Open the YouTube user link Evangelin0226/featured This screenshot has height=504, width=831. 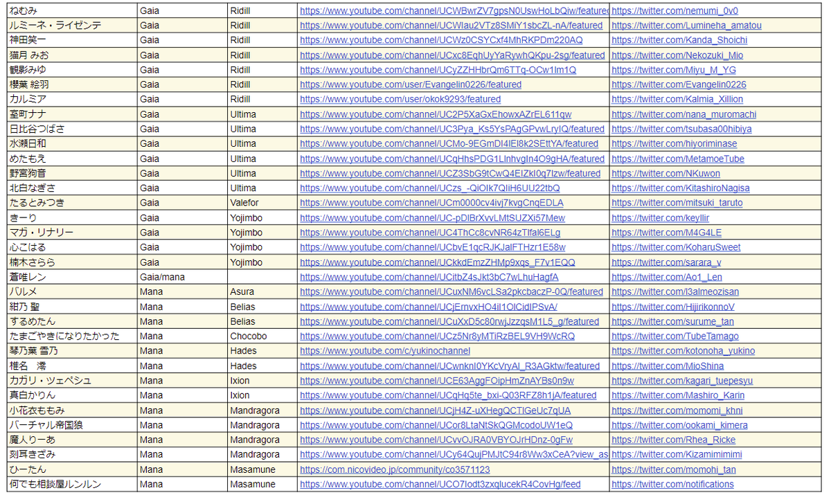[x=411, y=84]
